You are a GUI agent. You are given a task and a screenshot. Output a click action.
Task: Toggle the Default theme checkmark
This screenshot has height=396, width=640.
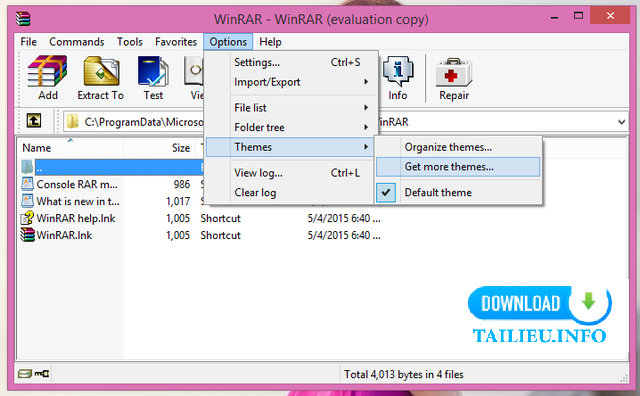click(386, 192)
